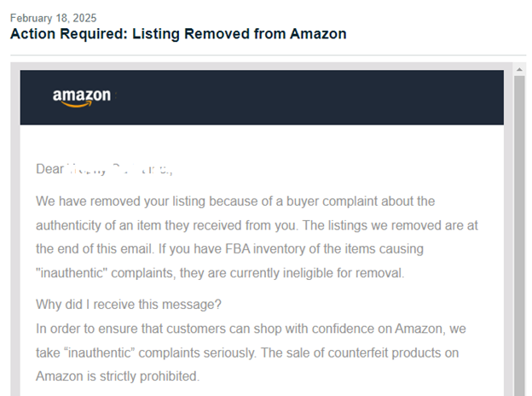Viewport: 532px width, 396px height.
Task: Click the horizontal divider under the title
Action: (268, 55)
